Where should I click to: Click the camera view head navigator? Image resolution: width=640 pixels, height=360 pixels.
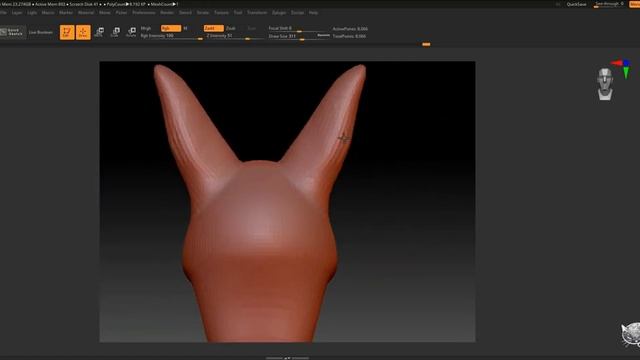point(605,84)
